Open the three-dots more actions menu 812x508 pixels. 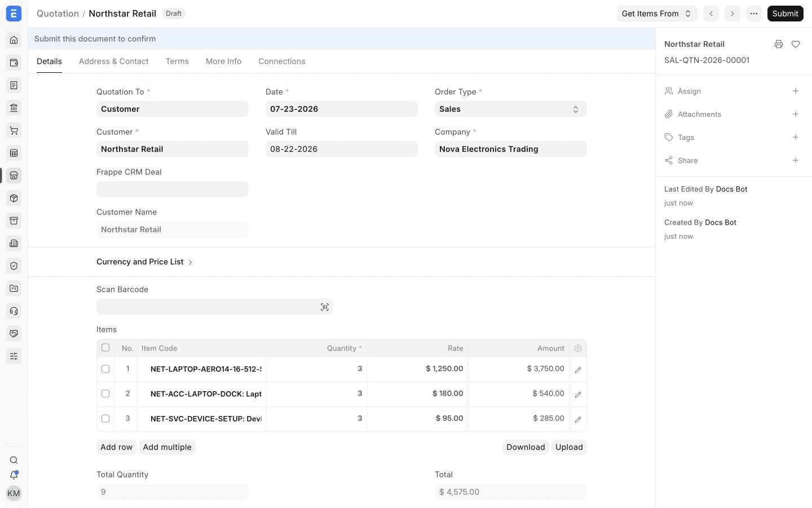(754, 14)
